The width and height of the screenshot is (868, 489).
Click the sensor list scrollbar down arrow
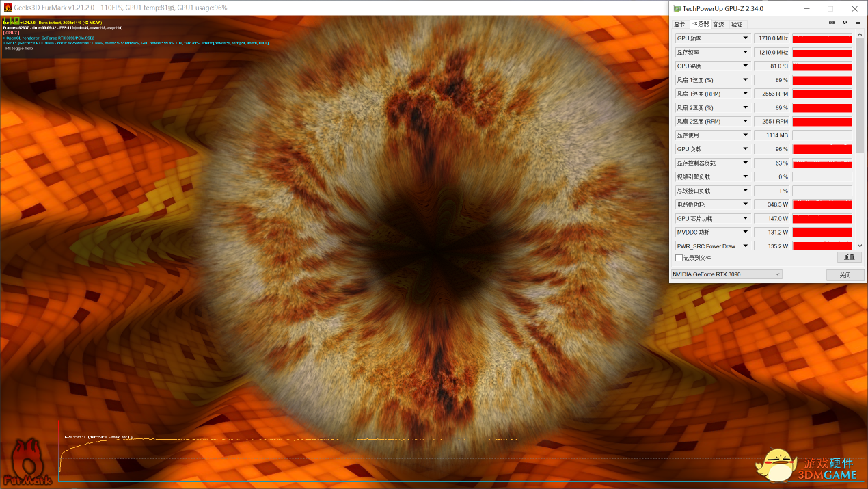[x=860, y=246]
